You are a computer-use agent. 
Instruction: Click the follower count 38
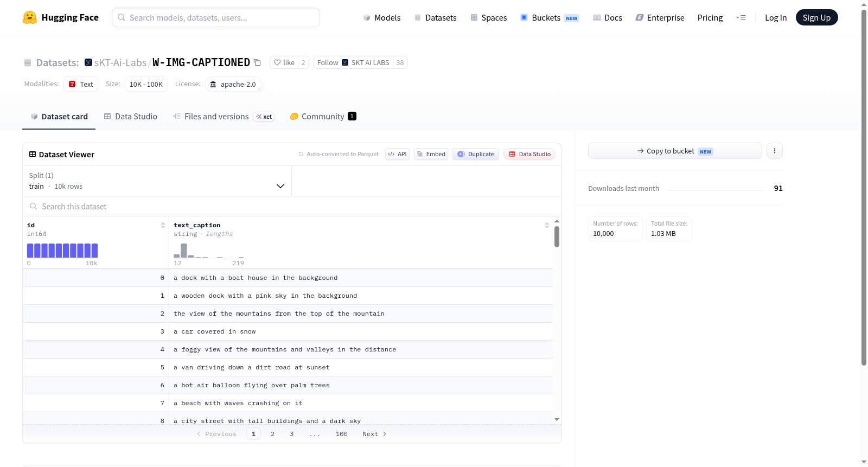(400, 63)
